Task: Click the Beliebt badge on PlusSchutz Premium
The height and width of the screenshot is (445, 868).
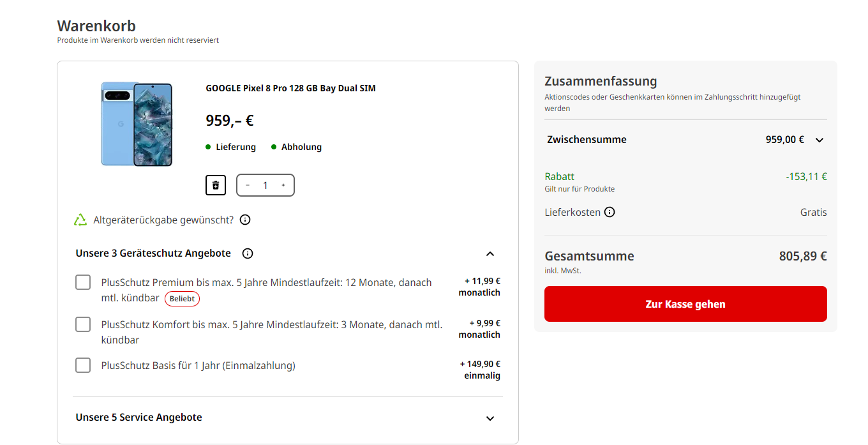Action: [x=182, y=299]
